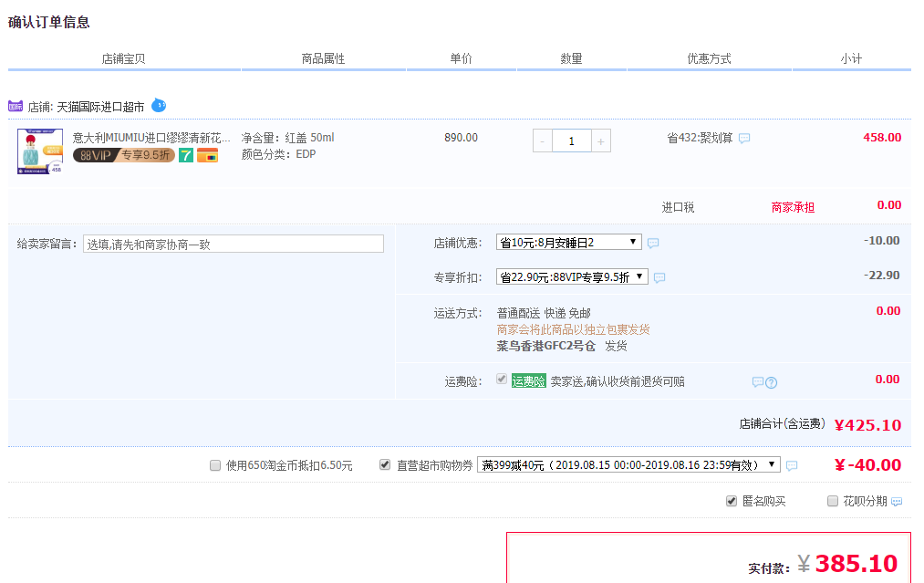Toggle the 匿名购买 checkbox
924x583 pixels.
coord(732,501)
